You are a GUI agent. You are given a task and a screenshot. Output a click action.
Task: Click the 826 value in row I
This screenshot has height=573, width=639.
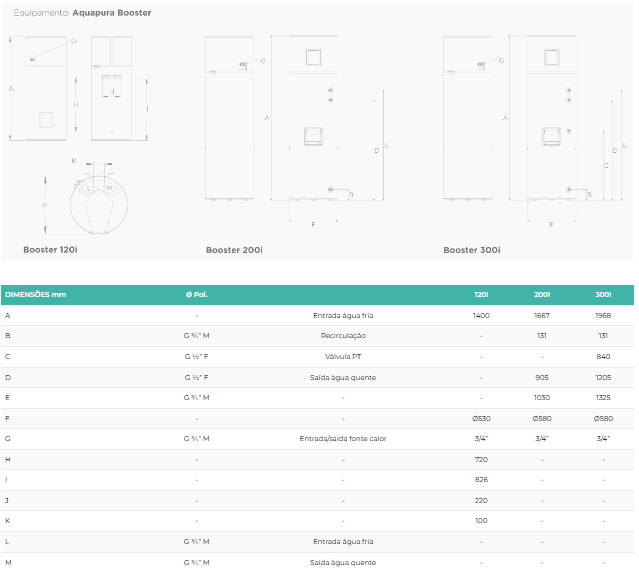click(481, 480)
